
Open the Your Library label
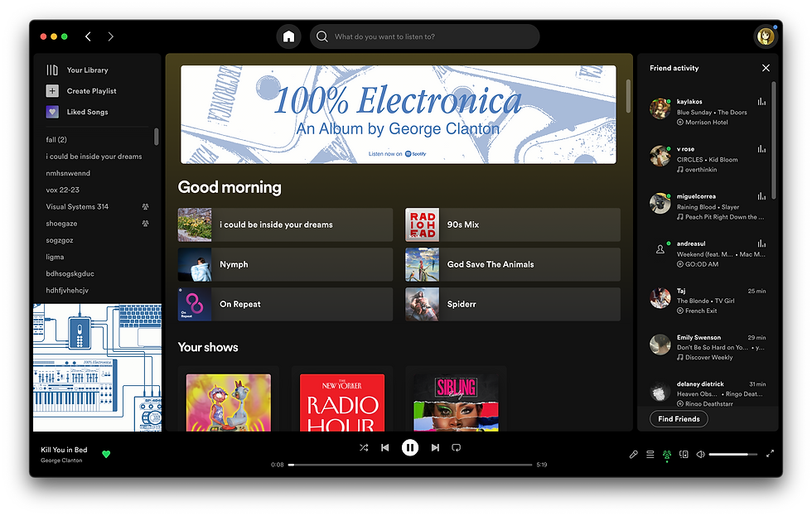pos(88,70)
